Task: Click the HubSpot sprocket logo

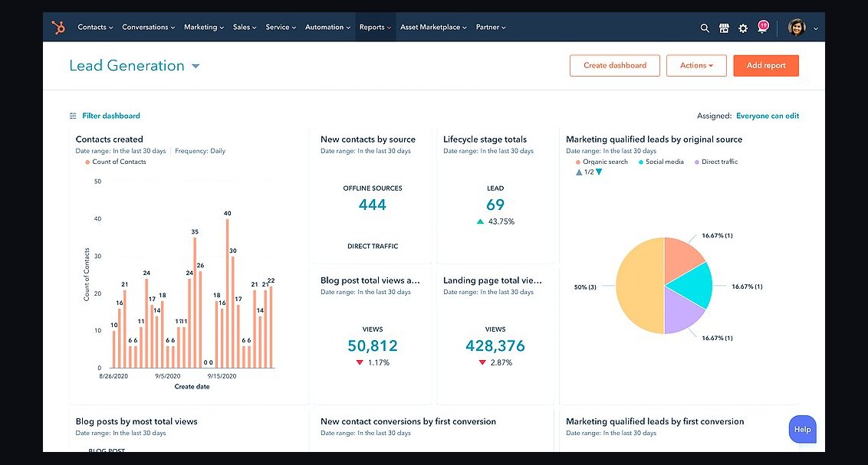Action: point(58,27)
